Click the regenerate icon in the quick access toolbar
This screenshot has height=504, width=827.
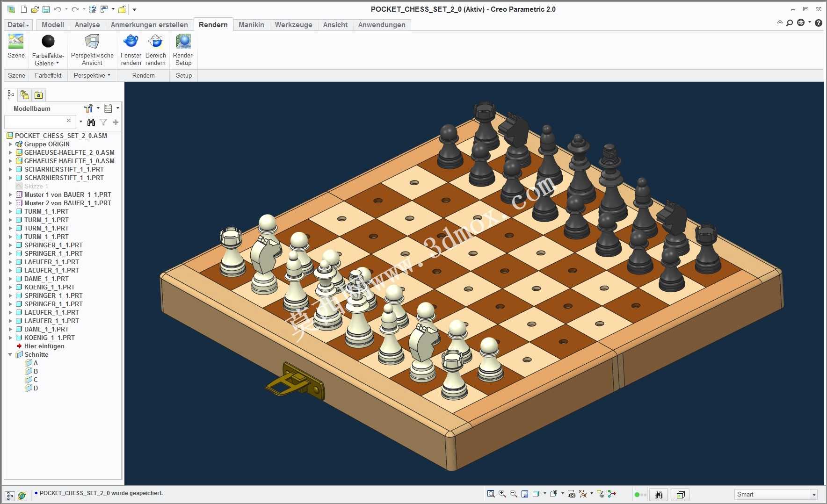pyautogui.click(x=93, y=9)
